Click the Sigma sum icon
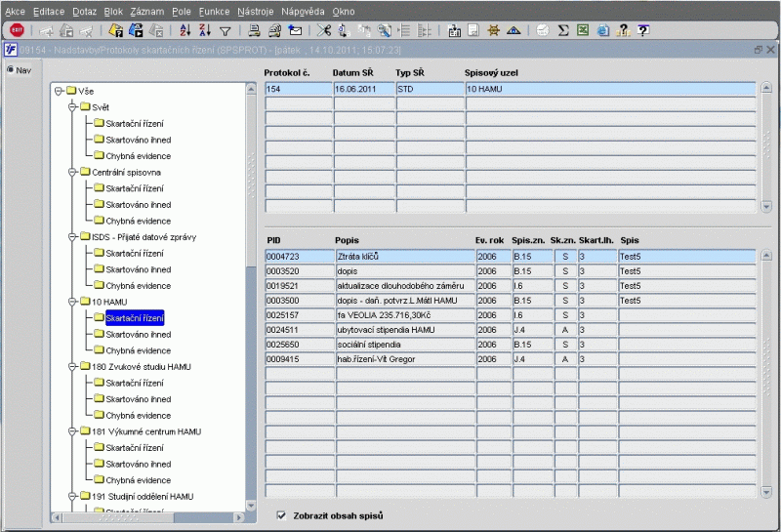 [x=563, y=31]
